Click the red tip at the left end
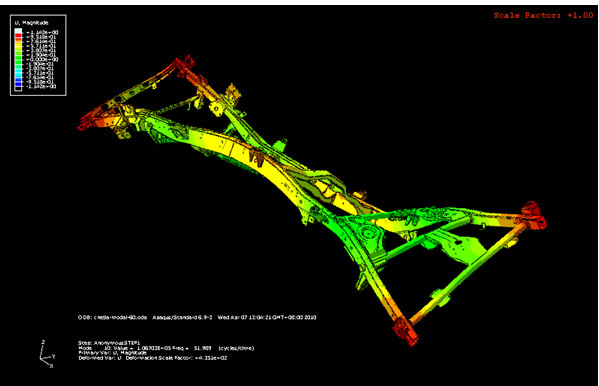The height and width of the screenshot is (386, 599). click(86, 122)
